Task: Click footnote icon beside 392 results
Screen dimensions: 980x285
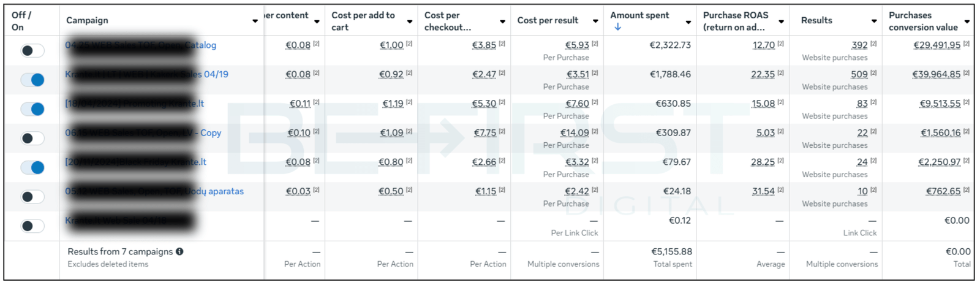Action: click(873, 44)
